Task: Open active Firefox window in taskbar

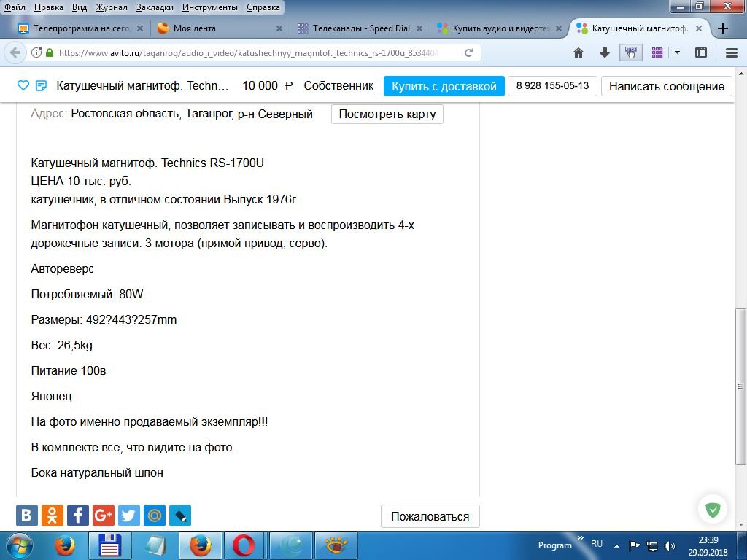Action: click(201, 545)
